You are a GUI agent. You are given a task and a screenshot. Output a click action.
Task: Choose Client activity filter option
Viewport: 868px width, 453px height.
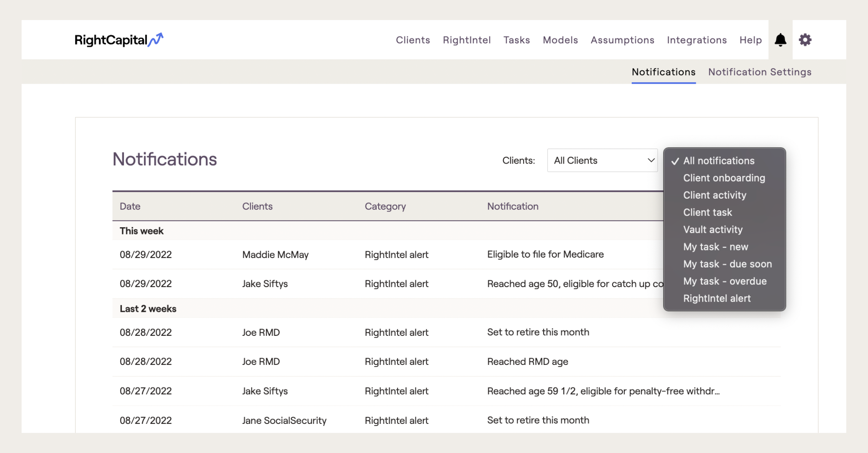pyautogui.click(x=724, y=195)
